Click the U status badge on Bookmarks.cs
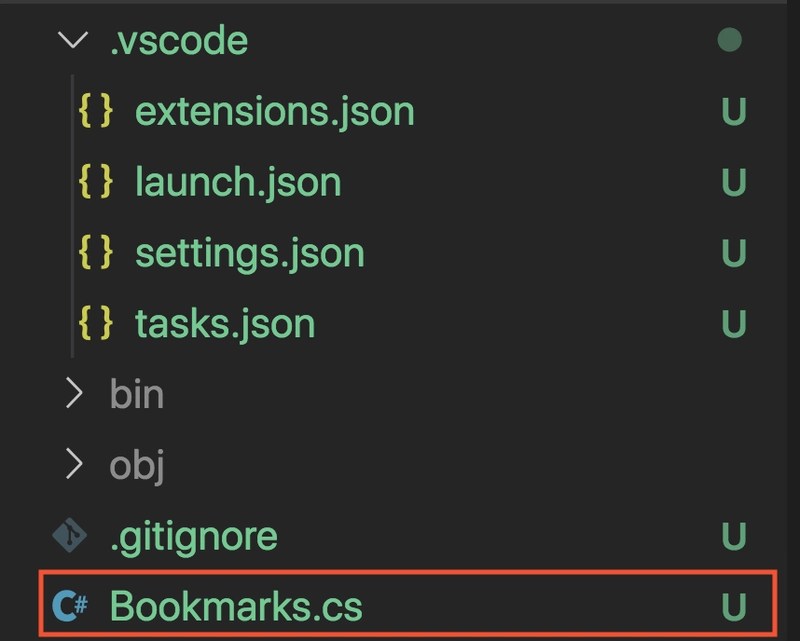This screenshot has width=800, height=641. point(734,607)
